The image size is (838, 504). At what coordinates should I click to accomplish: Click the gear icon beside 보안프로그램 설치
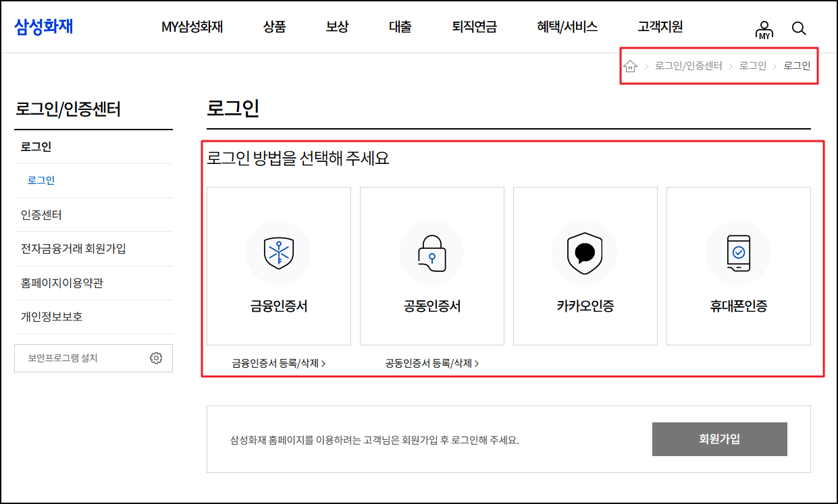click(x=156, y=358)
